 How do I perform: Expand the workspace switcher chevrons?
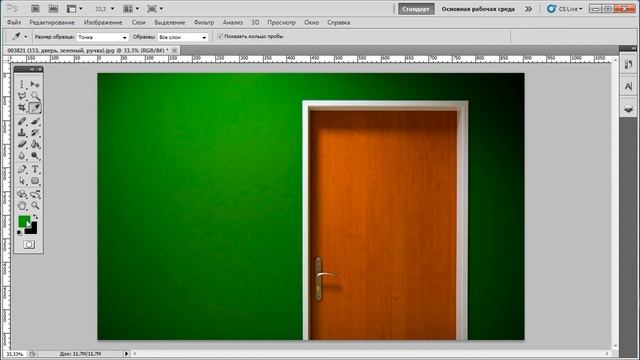coord(529,9)
